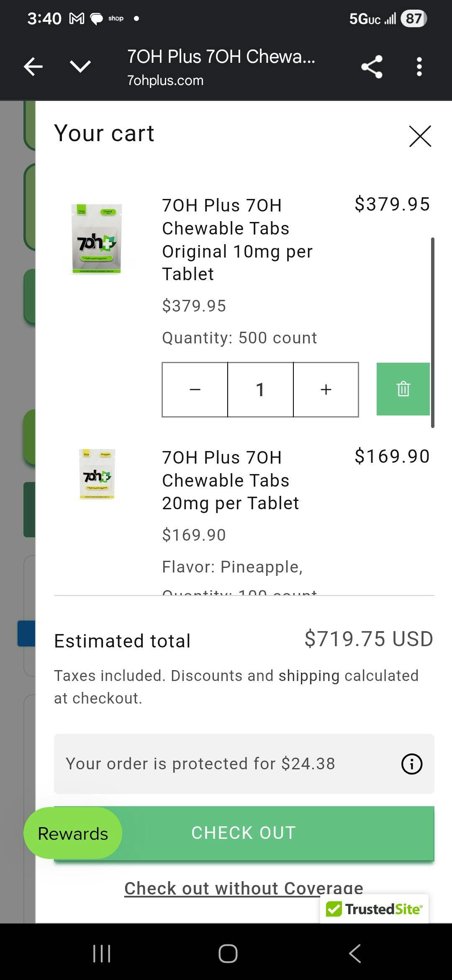Close the Your cart panel

point(420,136)
